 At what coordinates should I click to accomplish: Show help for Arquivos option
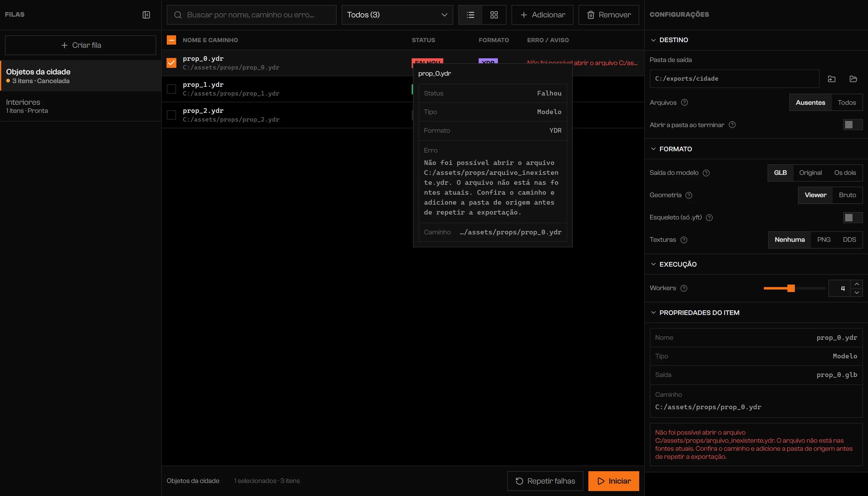coord(684,103)
